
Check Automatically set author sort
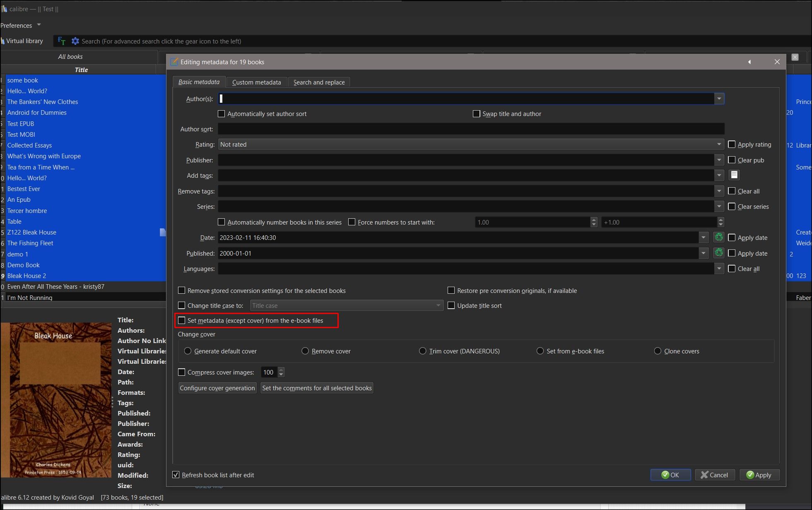[x=222, y=114]
